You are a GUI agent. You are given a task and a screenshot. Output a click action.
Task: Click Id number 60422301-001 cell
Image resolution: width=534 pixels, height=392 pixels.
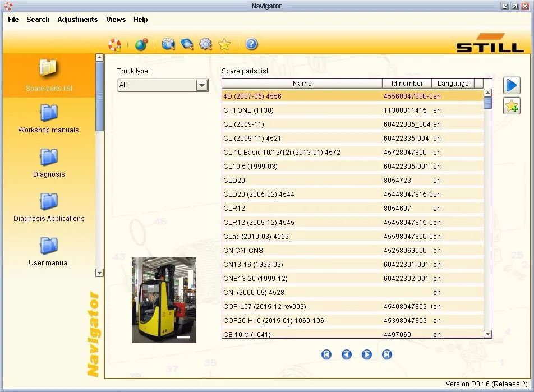coord(406,264)
